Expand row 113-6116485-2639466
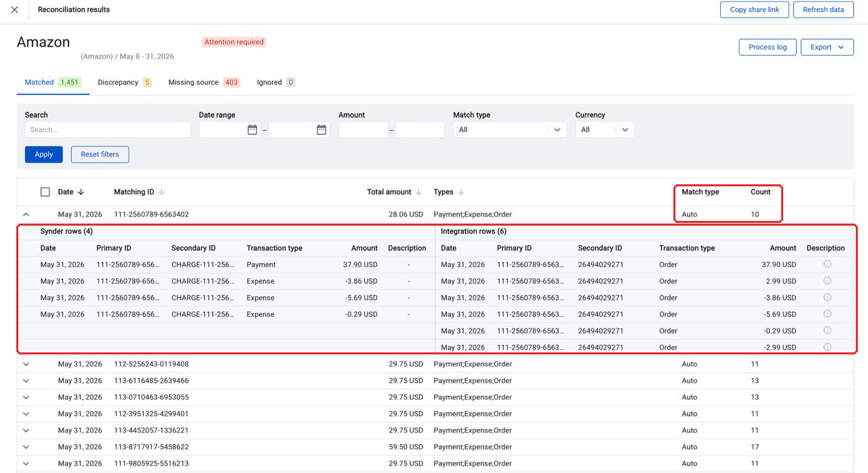 (x=26, y=381)
